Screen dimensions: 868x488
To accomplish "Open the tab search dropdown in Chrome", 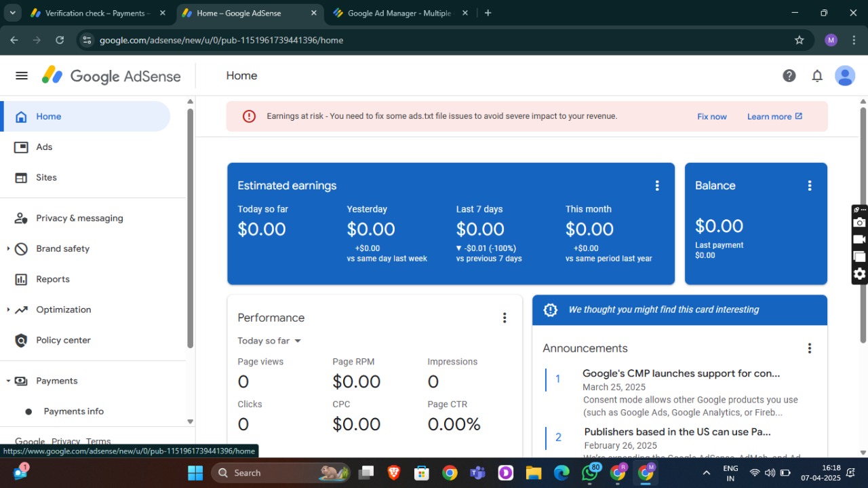I will pos(12,13).
